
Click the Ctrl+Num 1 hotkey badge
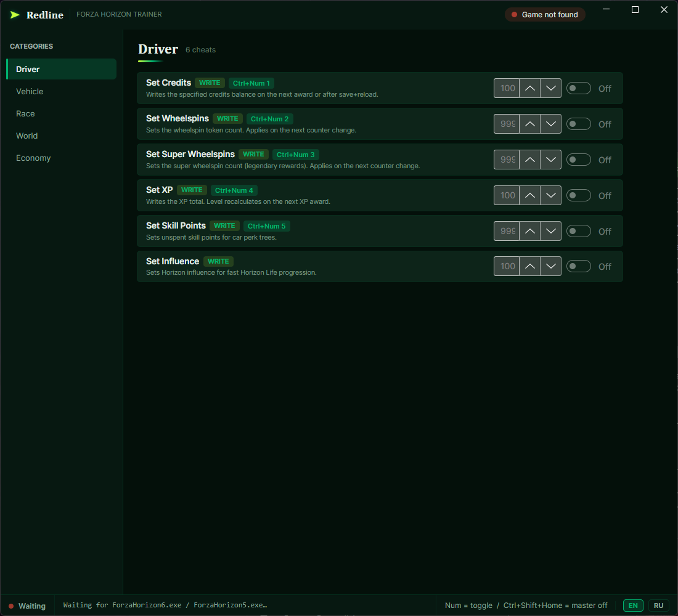point(251,83)
